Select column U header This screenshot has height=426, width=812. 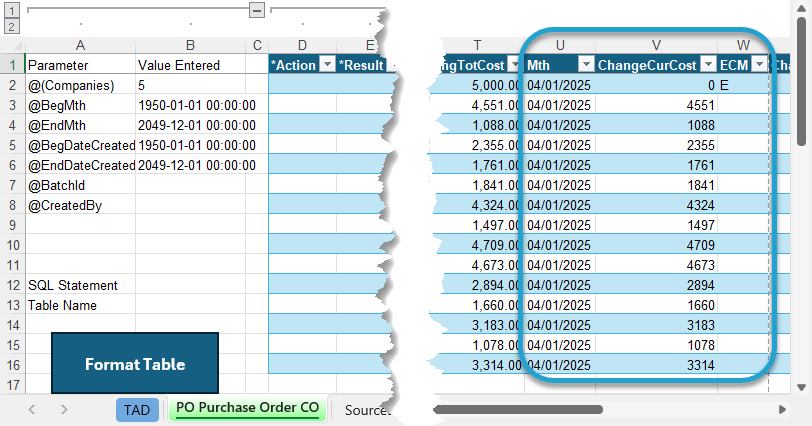(560, 46)
